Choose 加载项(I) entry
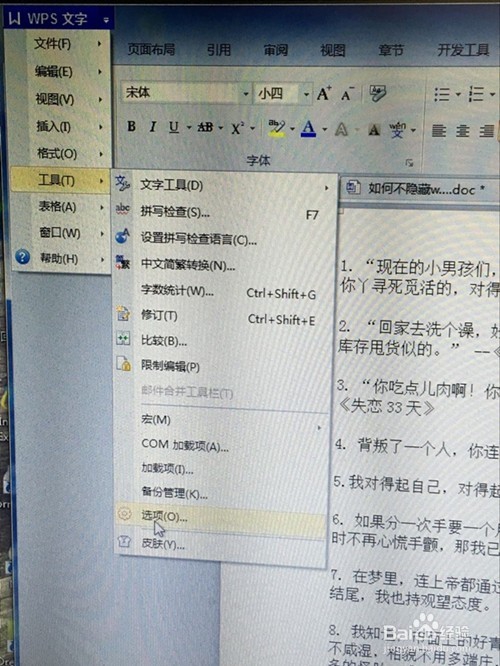500x666 pixels. (x=222, y=468)
